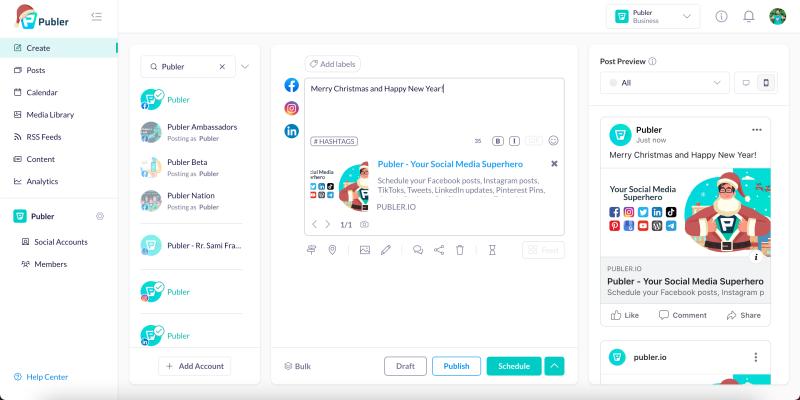This screenshot has width=800, height=400.
Task: Add a follow-up comment with chat icon
Action: click(418, 250)
